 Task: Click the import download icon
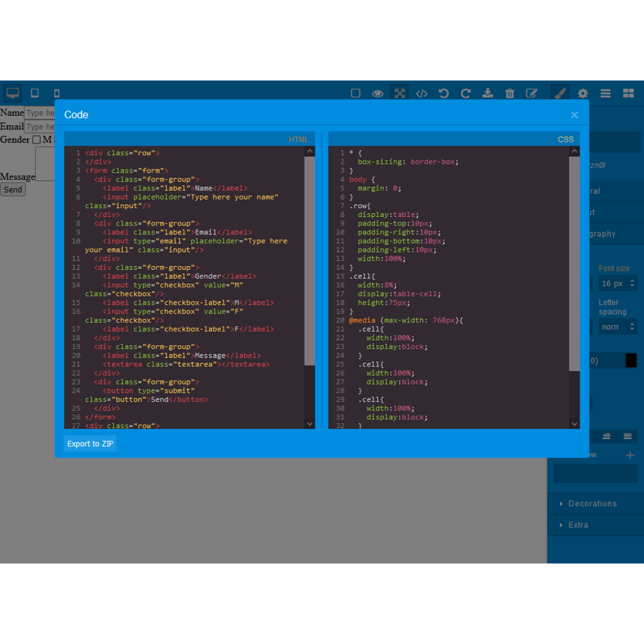tap(488, 93)
